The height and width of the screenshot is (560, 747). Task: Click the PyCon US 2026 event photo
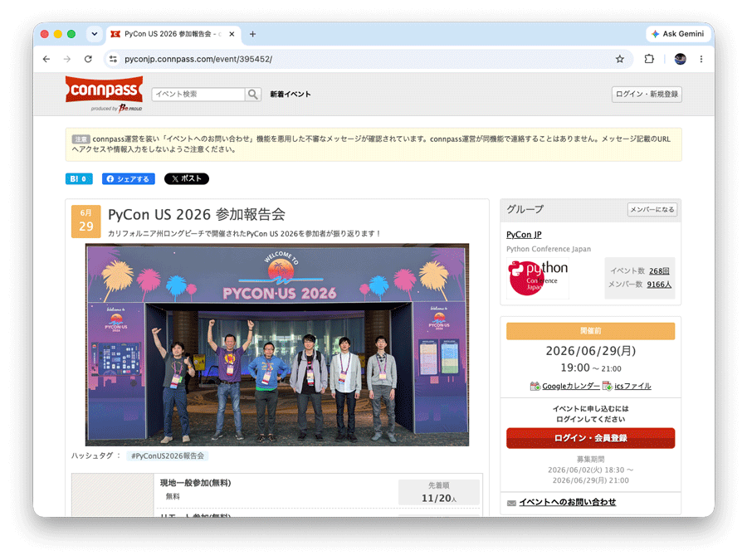coord(276,345)
